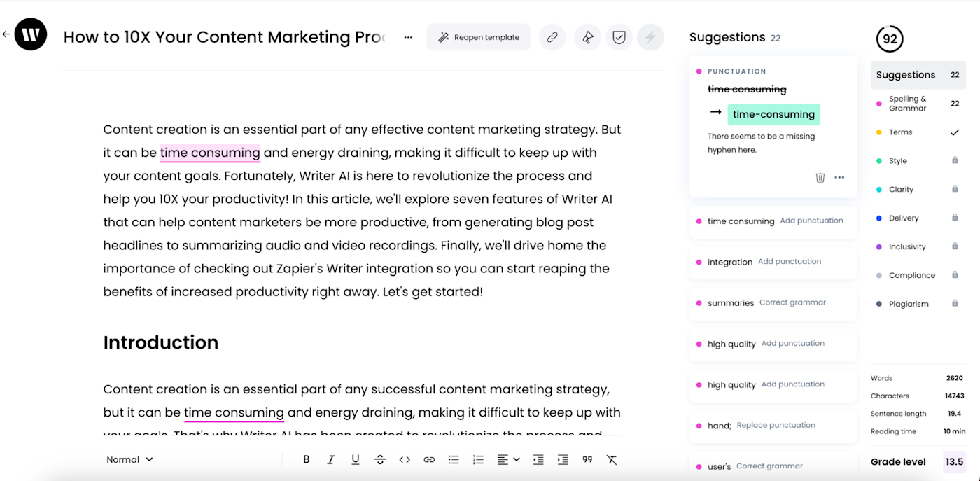Click the lock icon beside Delivery
980x481 pixels.
coord(955,218)
